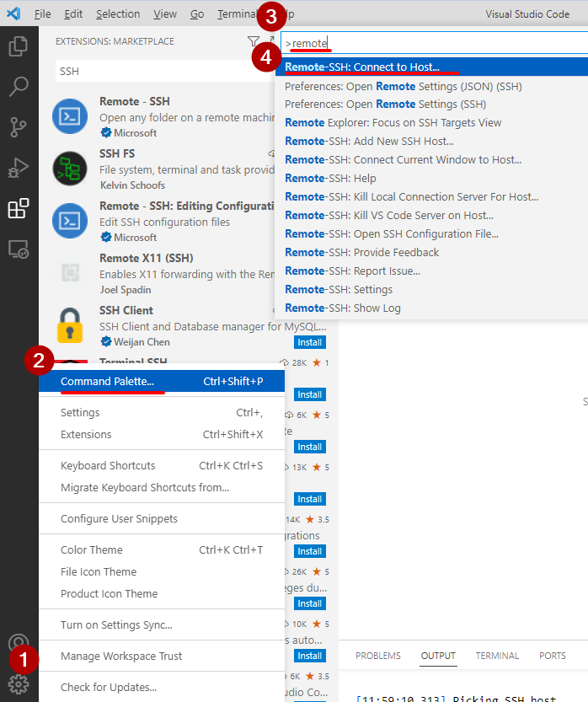Screen dimensions: 588x702
Task: Choose Manage Workspace Trust
Action: [x=162, y=656]
